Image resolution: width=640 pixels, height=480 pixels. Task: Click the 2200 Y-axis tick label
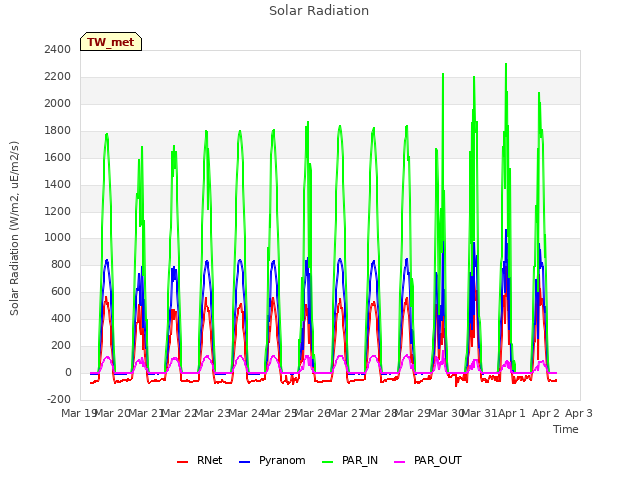pyautogui.click(x=58, y=76)
